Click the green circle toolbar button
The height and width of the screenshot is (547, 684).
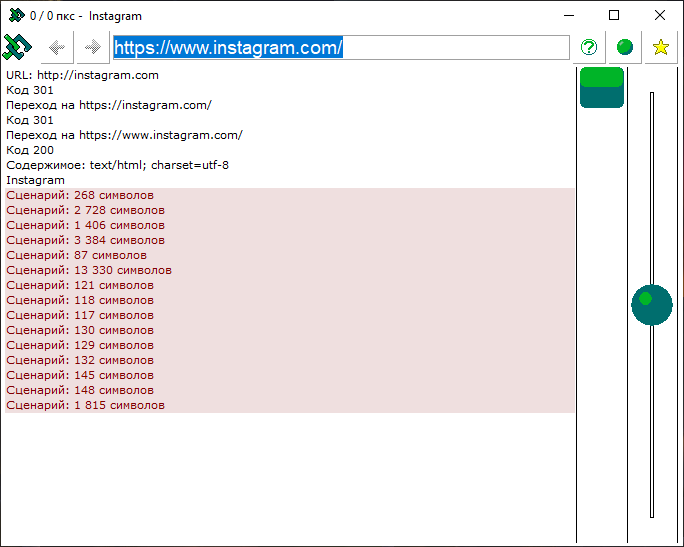625,47
